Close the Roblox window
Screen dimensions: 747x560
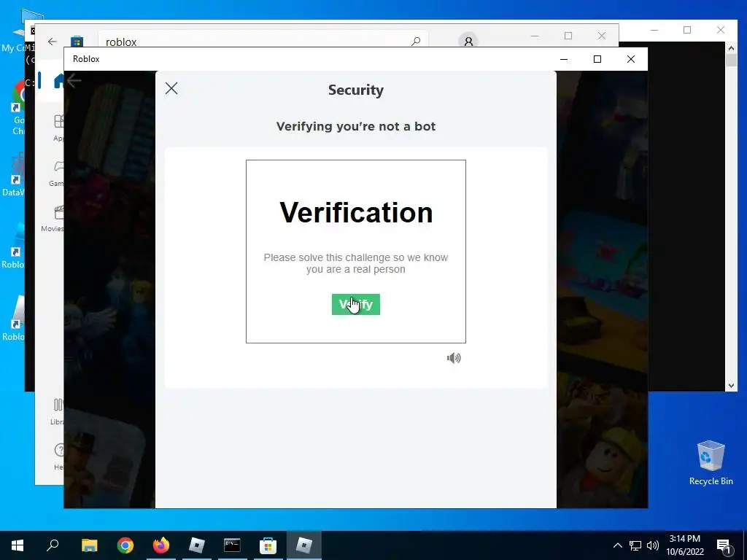[x=631, y=59]
